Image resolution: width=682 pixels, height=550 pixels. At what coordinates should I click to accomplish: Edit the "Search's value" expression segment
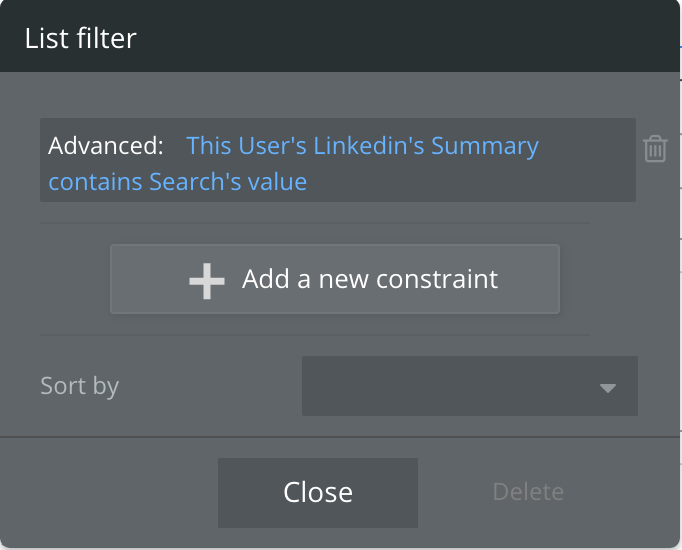(228, 182)
